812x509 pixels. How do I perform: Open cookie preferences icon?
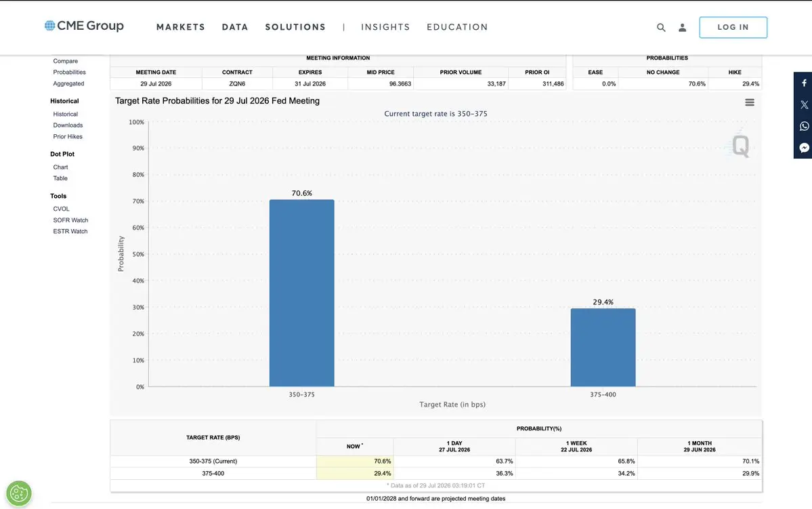(19, 493)
